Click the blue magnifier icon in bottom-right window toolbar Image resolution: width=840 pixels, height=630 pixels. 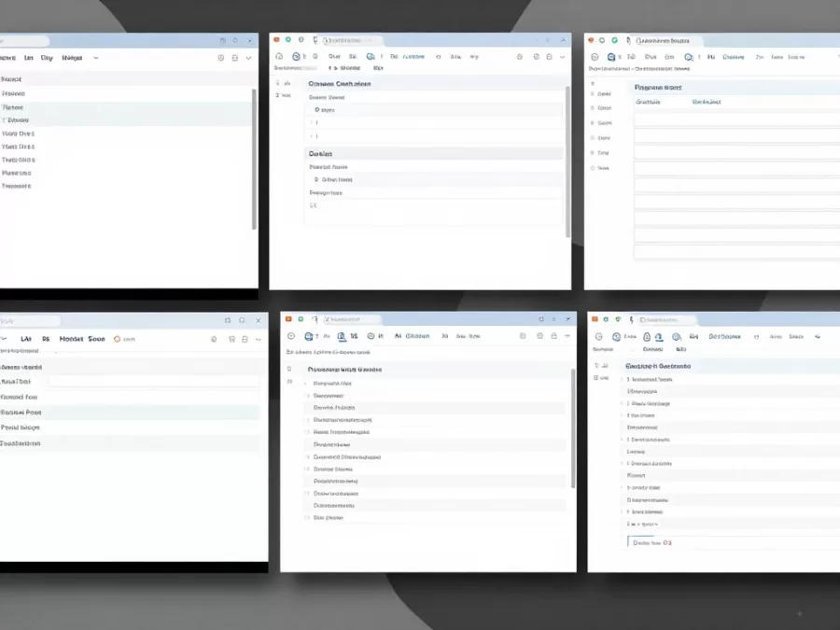tap(677, 337)
